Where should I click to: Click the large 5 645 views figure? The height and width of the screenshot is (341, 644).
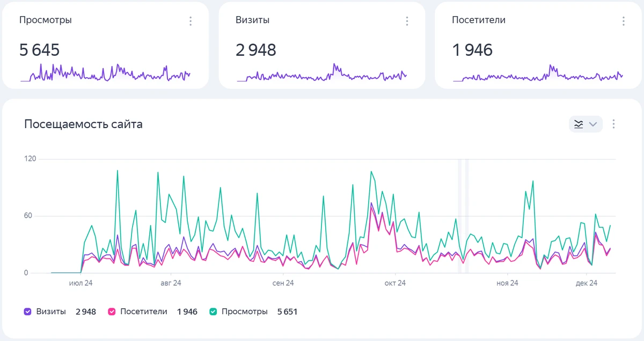(40, 50)
